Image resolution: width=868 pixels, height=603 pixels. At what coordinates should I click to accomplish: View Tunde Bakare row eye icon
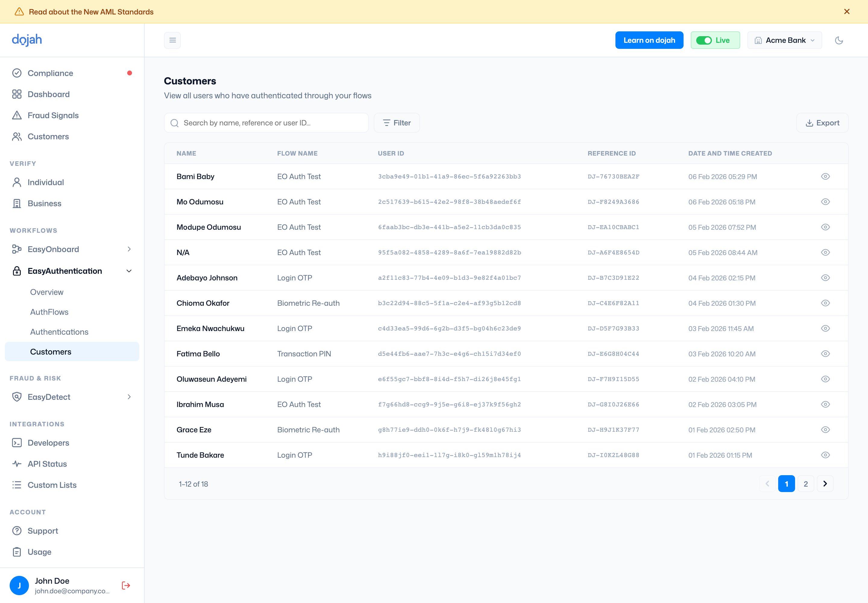point(825,455)
